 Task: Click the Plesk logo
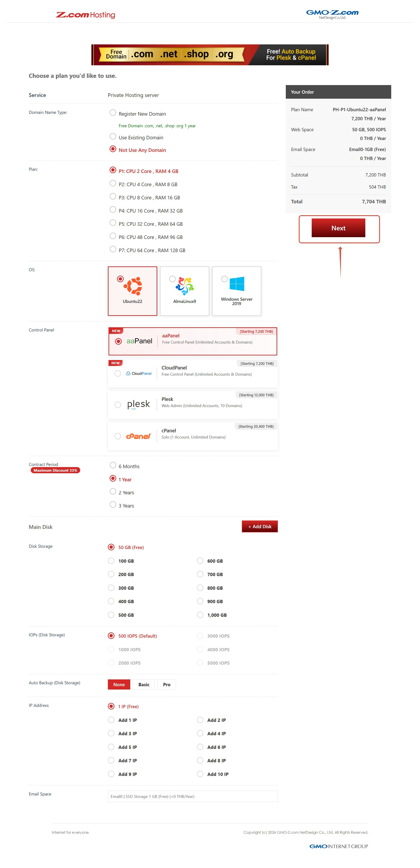pyautogui.click(x=138, y=404)
